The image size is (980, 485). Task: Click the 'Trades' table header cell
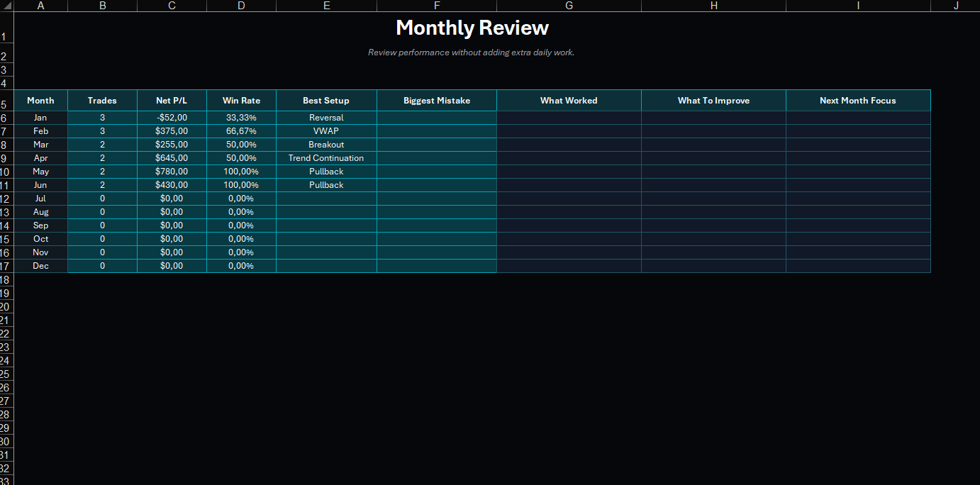[x=102, y=101]
